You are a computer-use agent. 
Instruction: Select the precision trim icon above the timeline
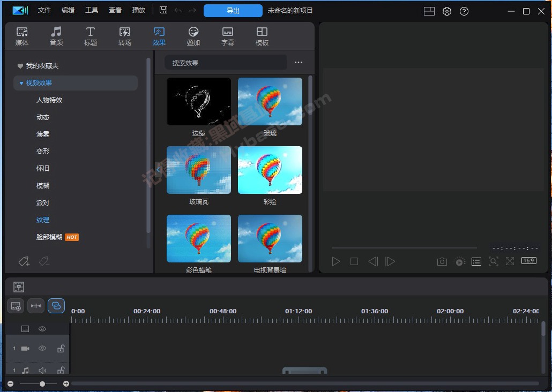pyautogui.click(x=35, y=306)
